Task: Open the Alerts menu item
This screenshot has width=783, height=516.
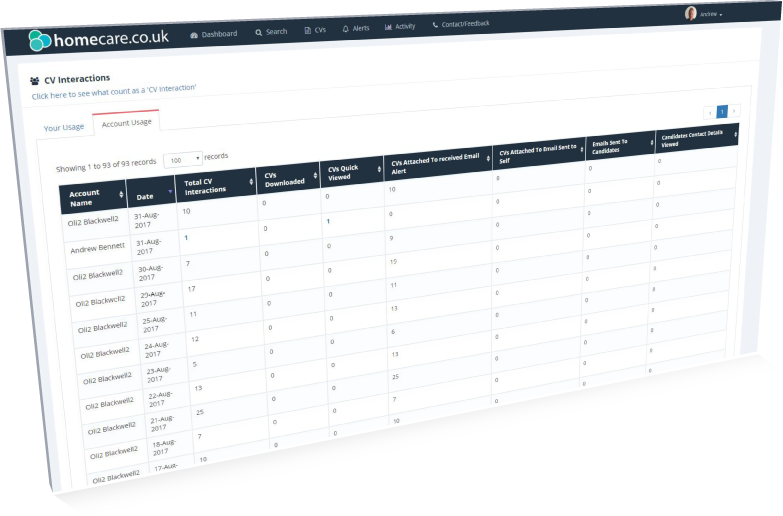Action: pos(356,28)
